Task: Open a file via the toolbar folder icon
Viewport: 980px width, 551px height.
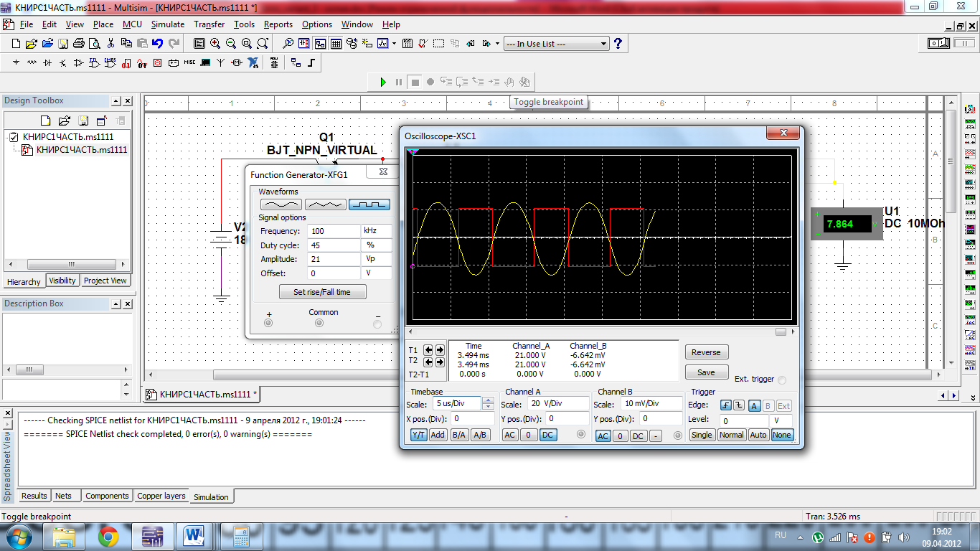Action: coord(31,44)
